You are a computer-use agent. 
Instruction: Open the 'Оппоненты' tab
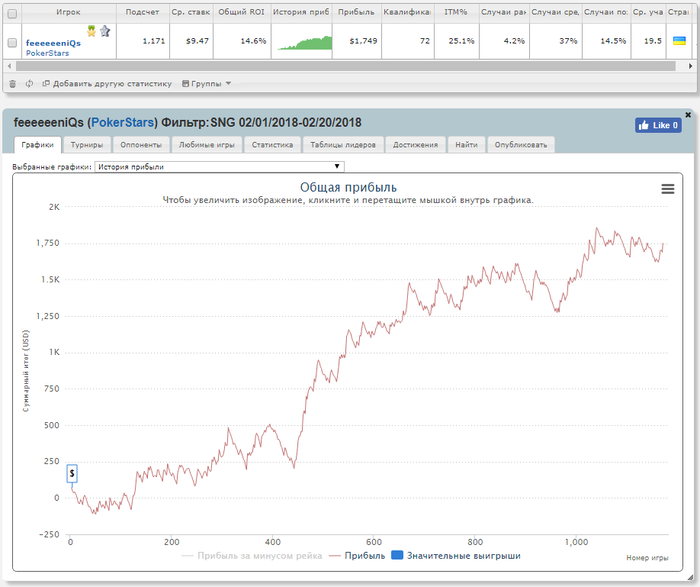[x=141, y=145]
